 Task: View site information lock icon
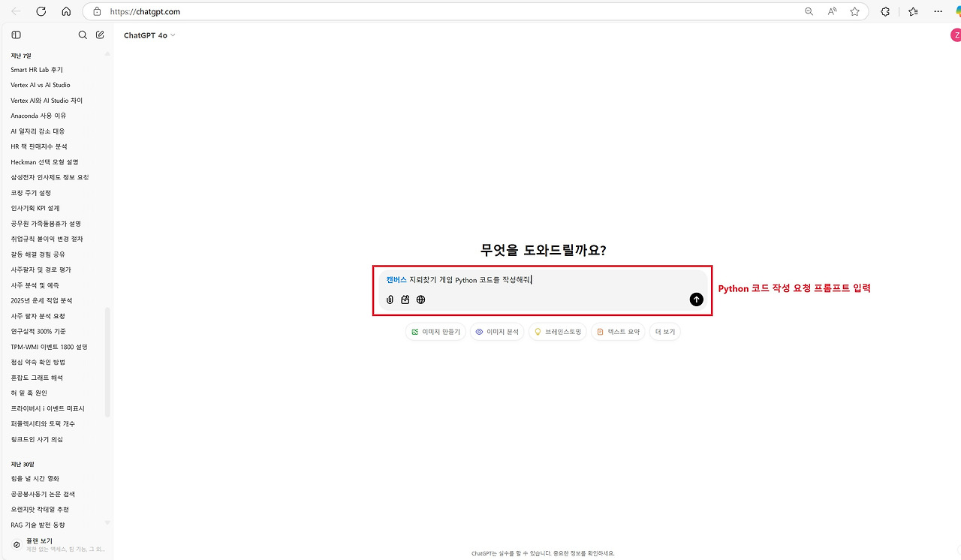click(96, 11)
